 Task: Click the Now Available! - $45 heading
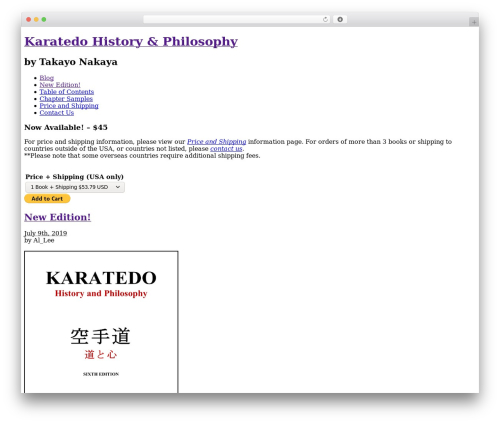[x=66, y=127]
